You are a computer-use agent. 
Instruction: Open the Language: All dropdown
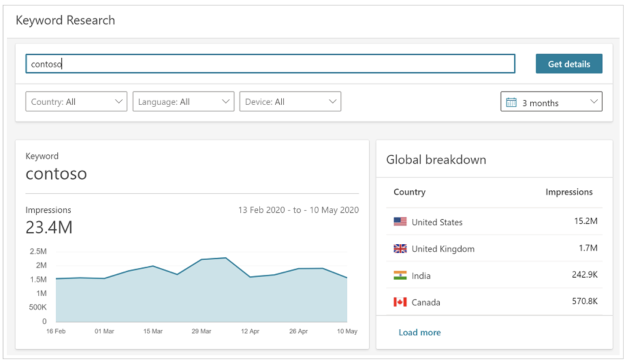[x=184, y=102]
